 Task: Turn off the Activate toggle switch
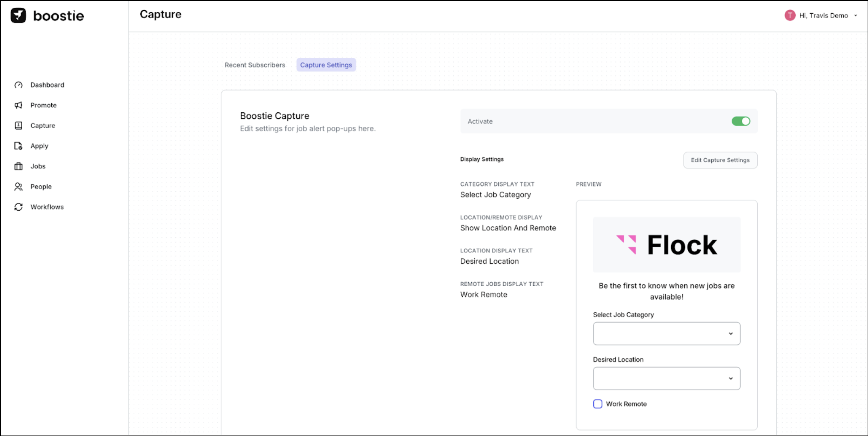tap(740, 121)
